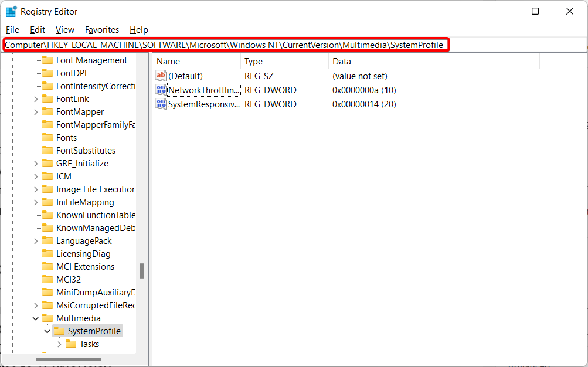Click the FontSubstitutes folder icon
The height and width of the screenshot is (367, 588).
point(47,150)
